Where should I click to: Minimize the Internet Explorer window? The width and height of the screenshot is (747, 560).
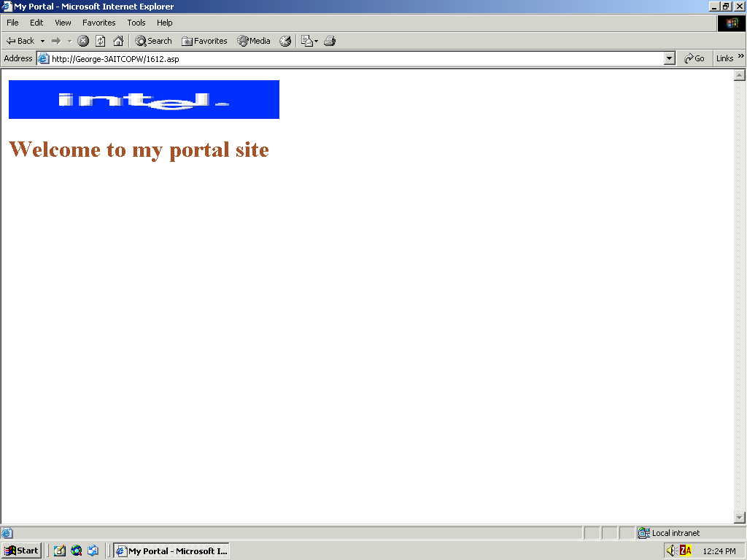coord(714,6)
